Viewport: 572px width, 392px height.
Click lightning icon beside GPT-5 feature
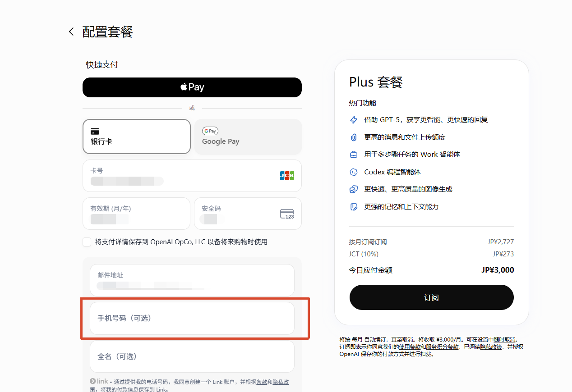[x=354, y=120]
